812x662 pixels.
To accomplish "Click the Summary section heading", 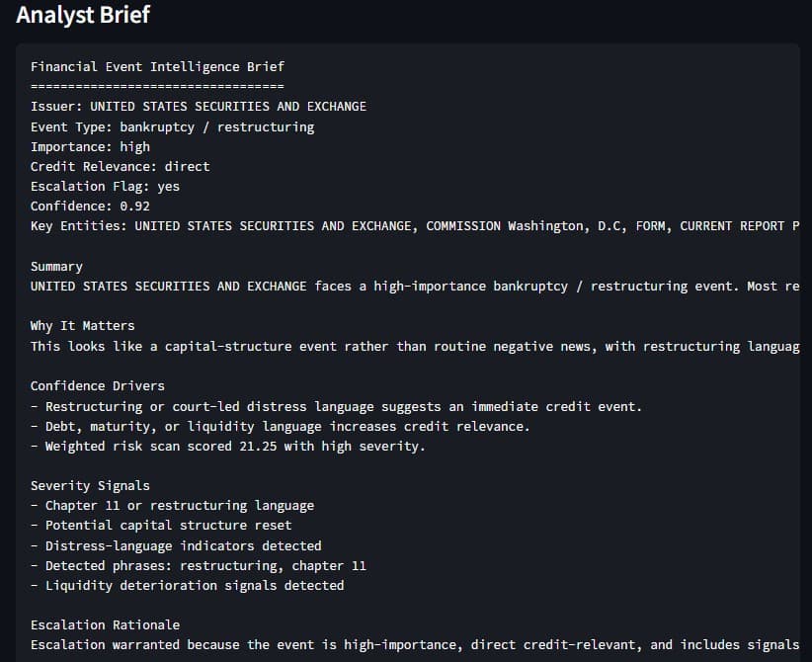I will pyautogui.click(x=56, y=267).
